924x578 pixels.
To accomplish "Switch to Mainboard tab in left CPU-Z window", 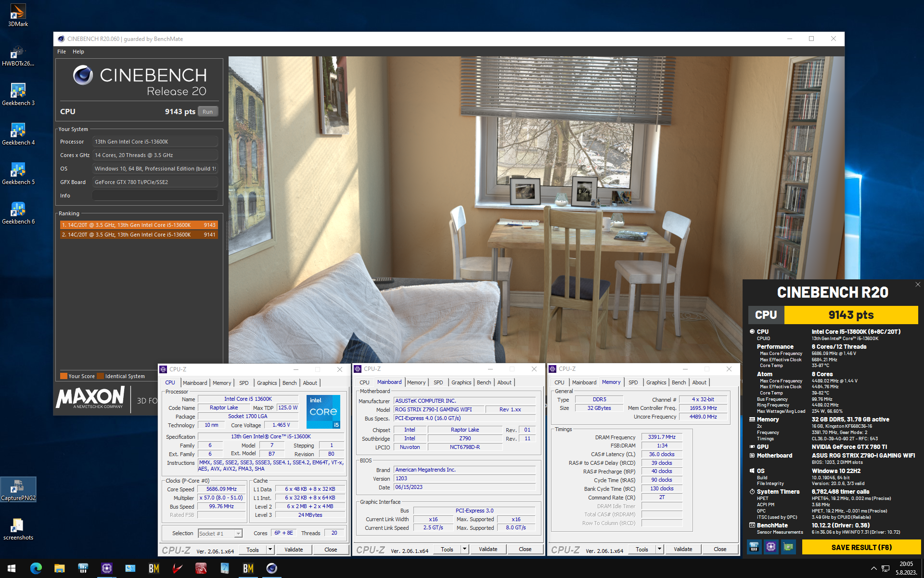I will 195,383.
